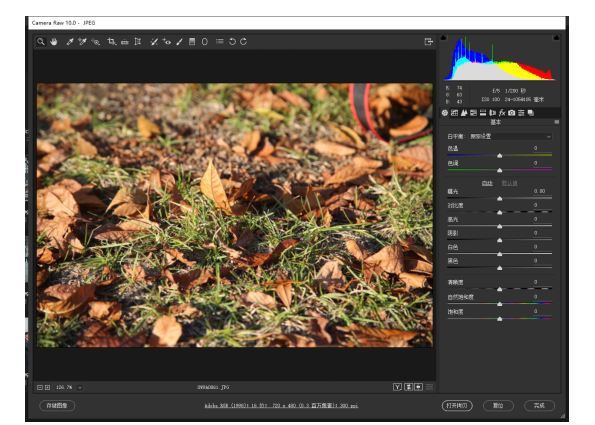Select the Crop tool

coord(112,41)
